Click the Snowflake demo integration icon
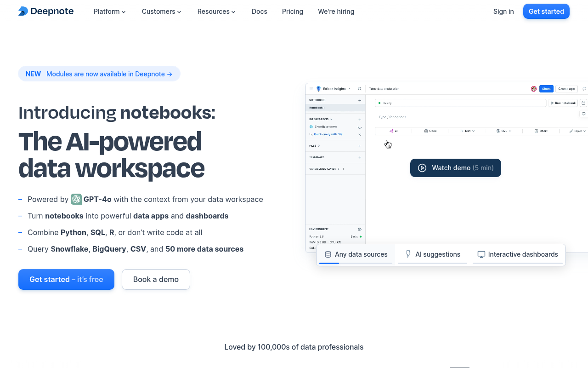 [312, 127]
